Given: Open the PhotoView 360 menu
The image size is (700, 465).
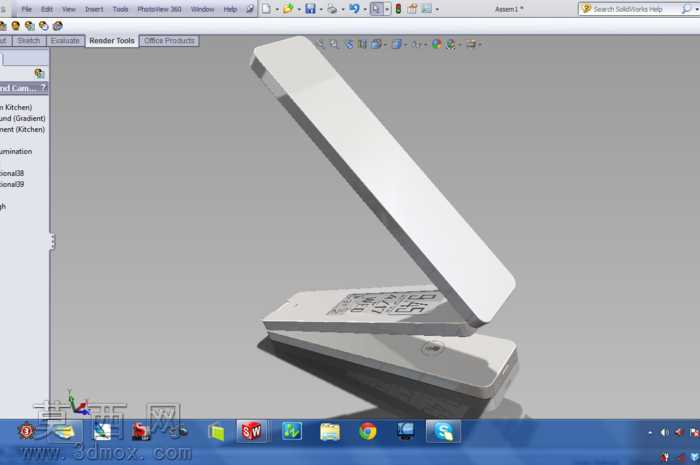Looking at the screenshot, I should click(x=159, y=9).
